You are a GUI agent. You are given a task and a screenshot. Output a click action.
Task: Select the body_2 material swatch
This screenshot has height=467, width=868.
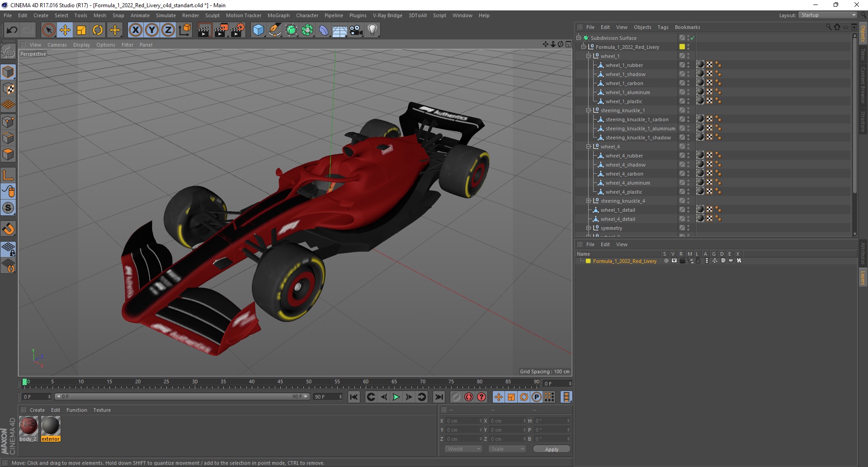click(x=28, y=429)
